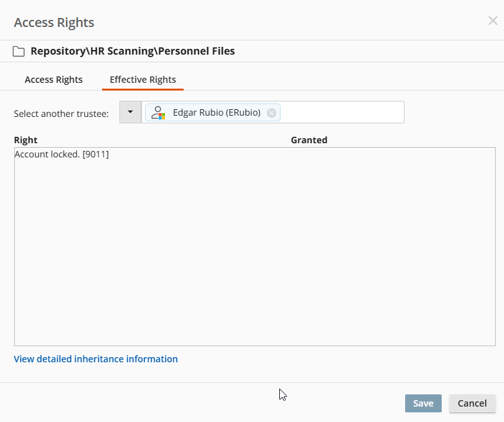
Task: Click the Microsoft badge on the trustee icon
Action: click(162, 116)
